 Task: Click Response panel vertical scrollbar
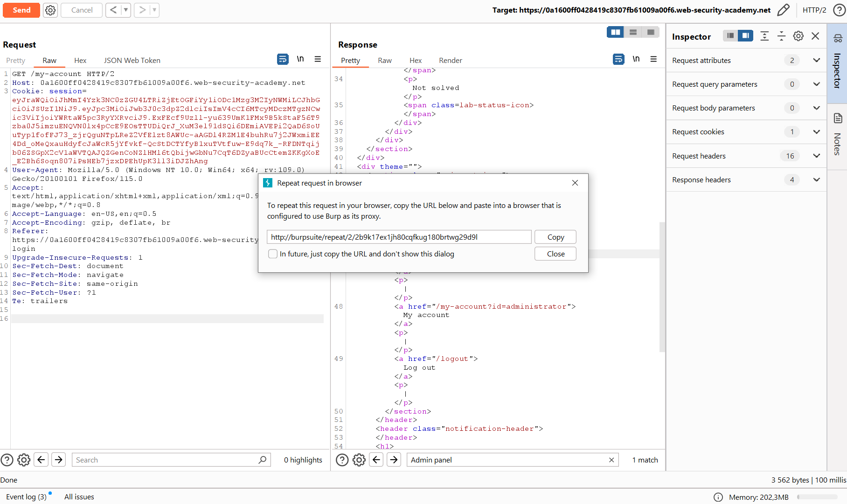coord(662,287)
